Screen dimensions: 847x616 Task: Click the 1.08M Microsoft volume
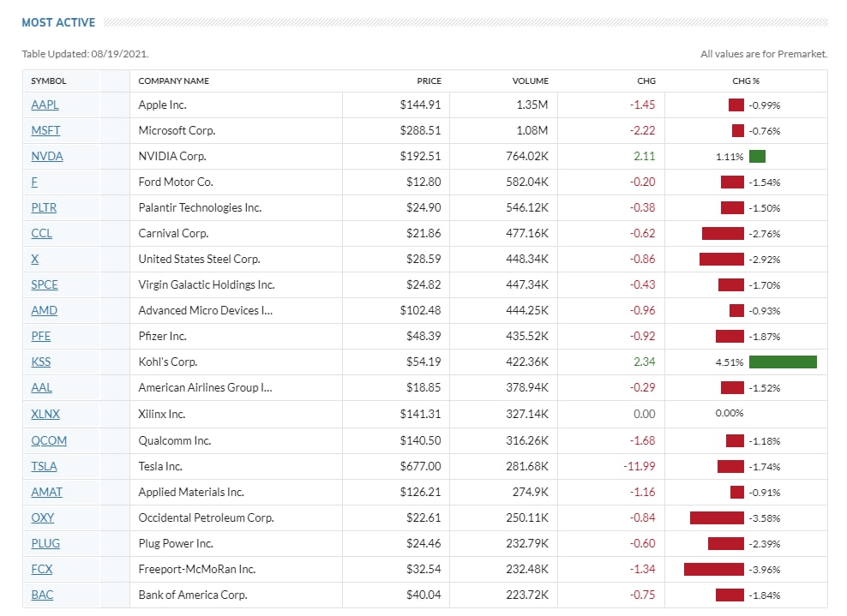coord(532,130)
